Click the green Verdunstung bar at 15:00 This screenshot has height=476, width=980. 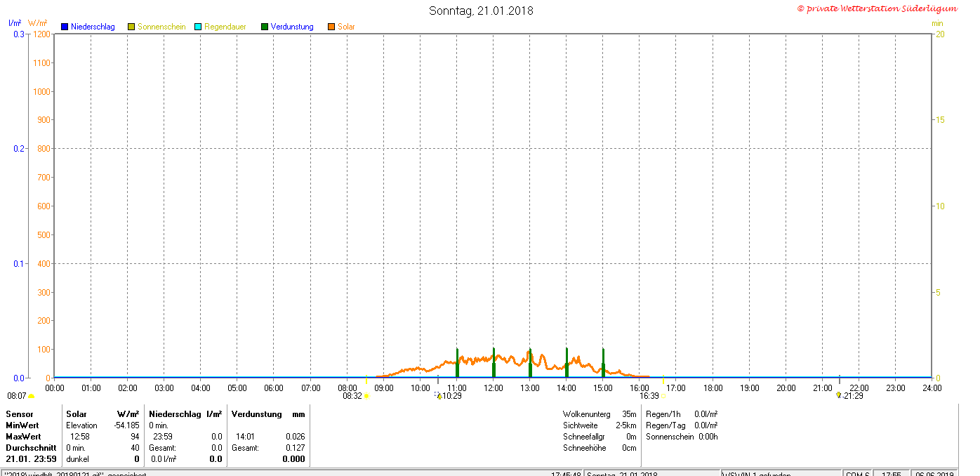point(603,363)
